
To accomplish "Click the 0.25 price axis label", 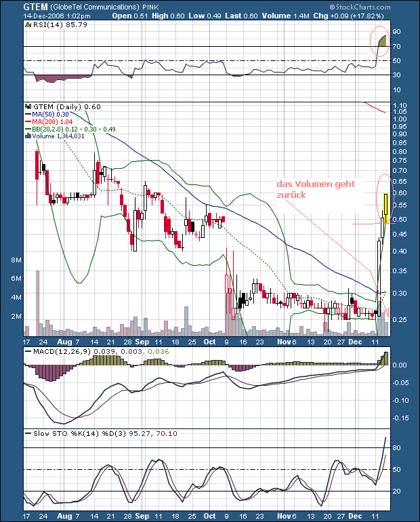I will pyautogui.click(x=400, y=319).
